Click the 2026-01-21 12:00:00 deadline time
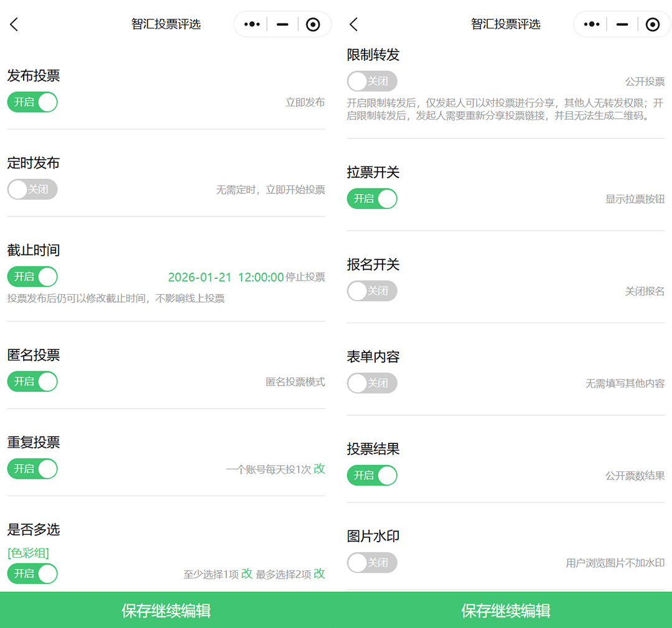 (226, 277)
